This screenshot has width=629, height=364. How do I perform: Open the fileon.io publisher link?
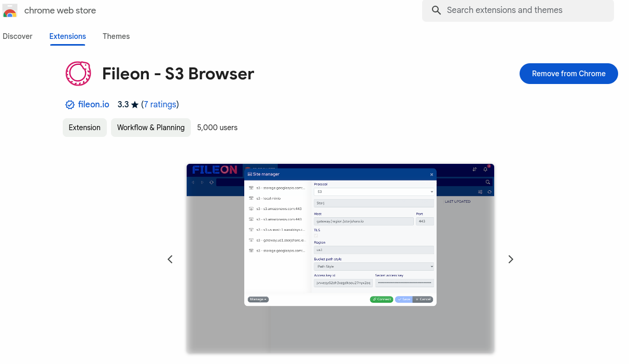[94, 104]
